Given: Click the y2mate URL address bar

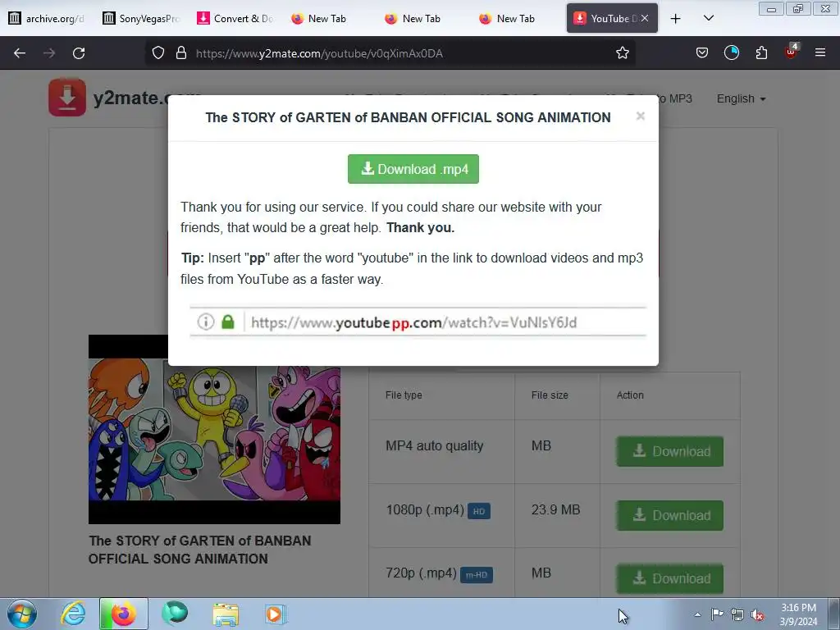Looking at the screenshot, I should pyautogui.click(x=391, y=53).
